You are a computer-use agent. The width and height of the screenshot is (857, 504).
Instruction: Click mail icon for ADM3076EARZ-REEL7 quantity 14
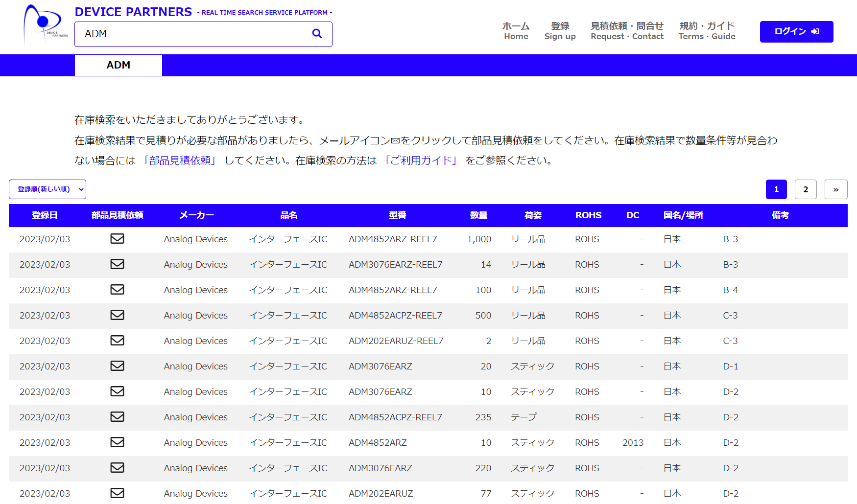click(117, 264)
